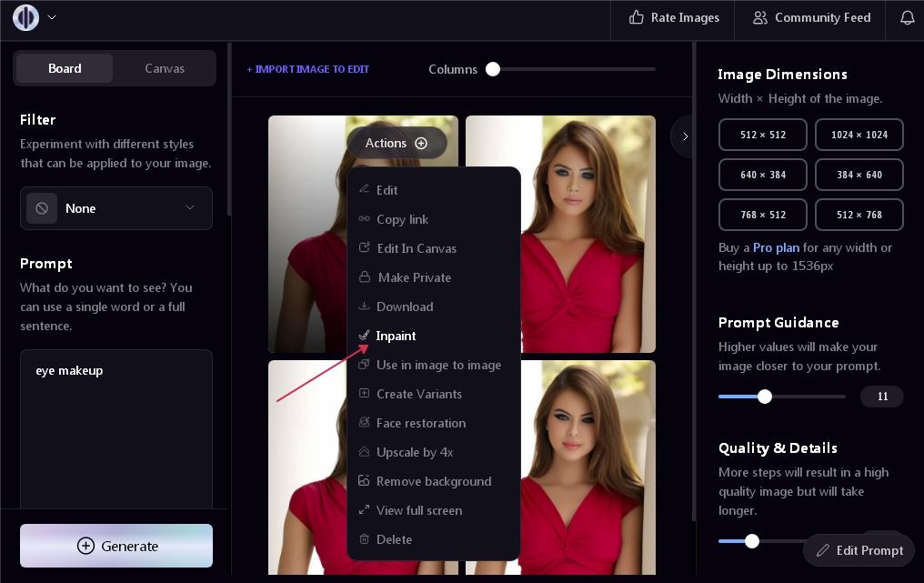Switch to the Canvas tab

tap(165, 68)
